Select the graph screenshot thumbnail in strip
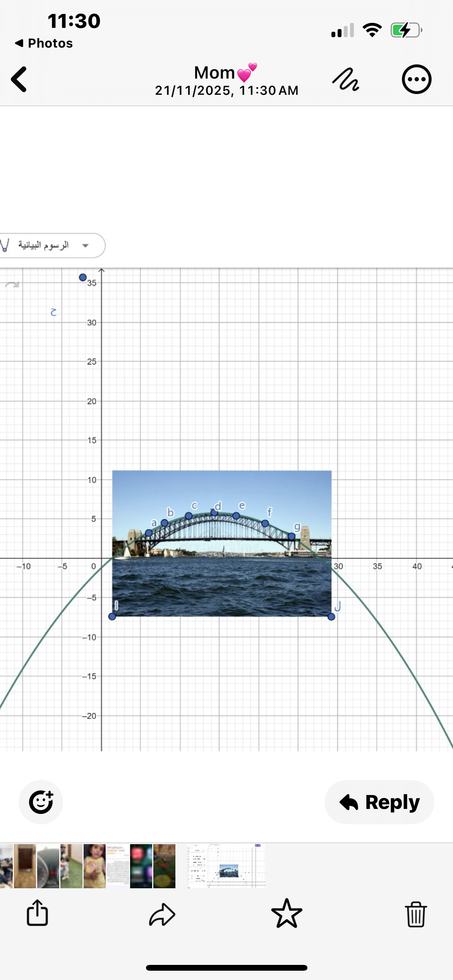This screenshot has height=980, width=453. click(x=226, y=866)
